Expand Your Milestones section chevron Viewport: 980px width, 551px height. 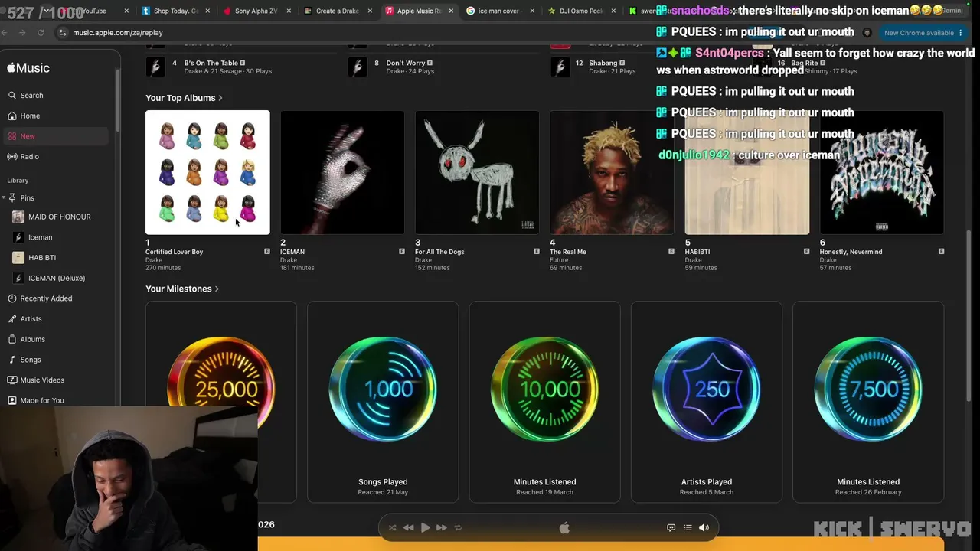pyautogui.click(x=217, y=289)
